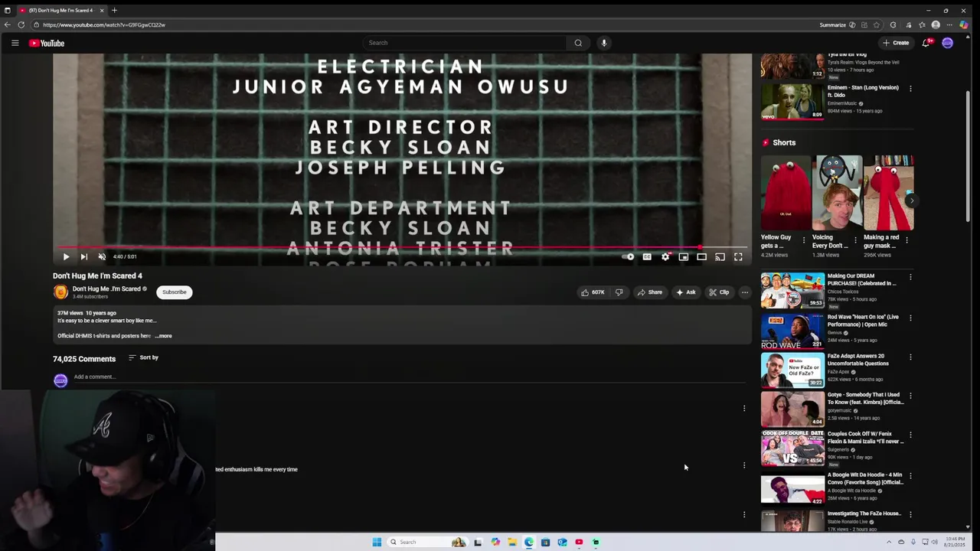Toggle full screen in the player

click(738, 257)
